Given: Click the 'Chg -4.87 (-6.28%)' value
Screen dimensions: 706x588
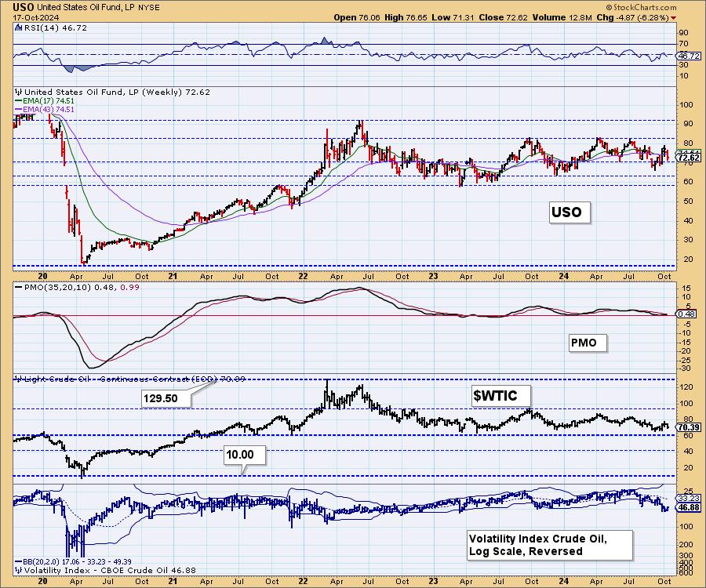Looking at the screenshot, I should (632, 17).
